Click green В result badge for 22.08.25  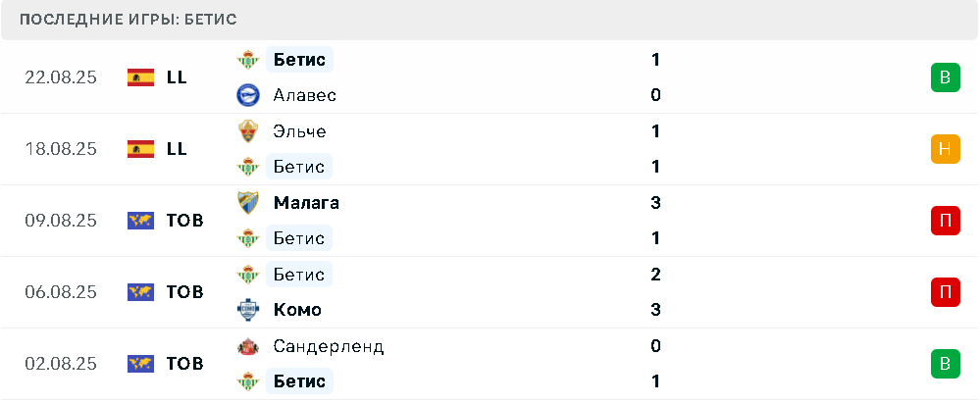(x=945, y=77)
